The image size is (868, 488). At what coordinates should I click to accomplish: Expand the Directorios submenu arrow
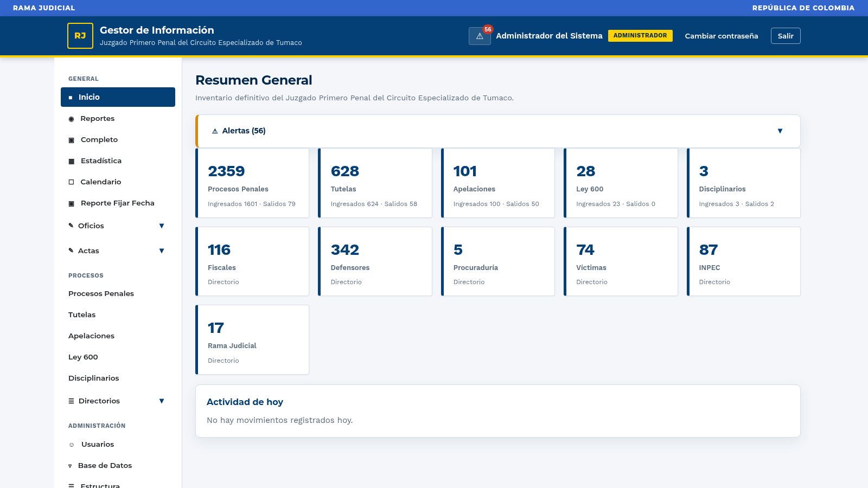point(162,401)
